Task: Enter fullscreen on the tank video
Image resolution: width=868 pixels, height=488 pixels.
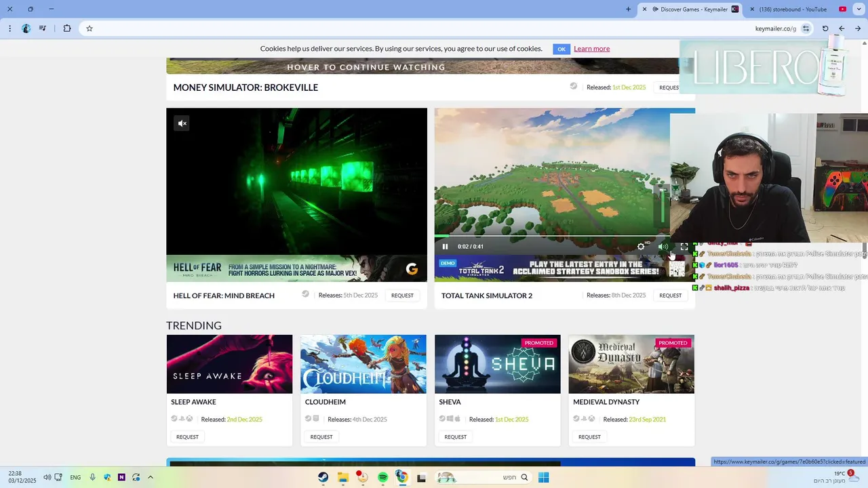Action: (x=684, y=247)
